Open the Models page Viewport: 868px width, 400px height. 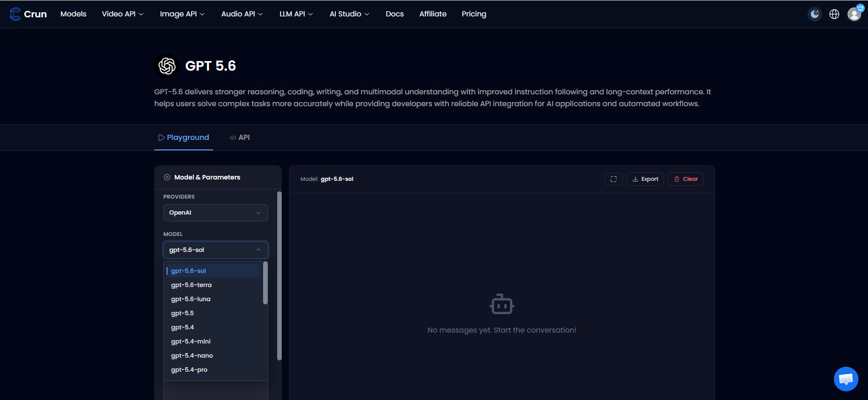(73, 14)
